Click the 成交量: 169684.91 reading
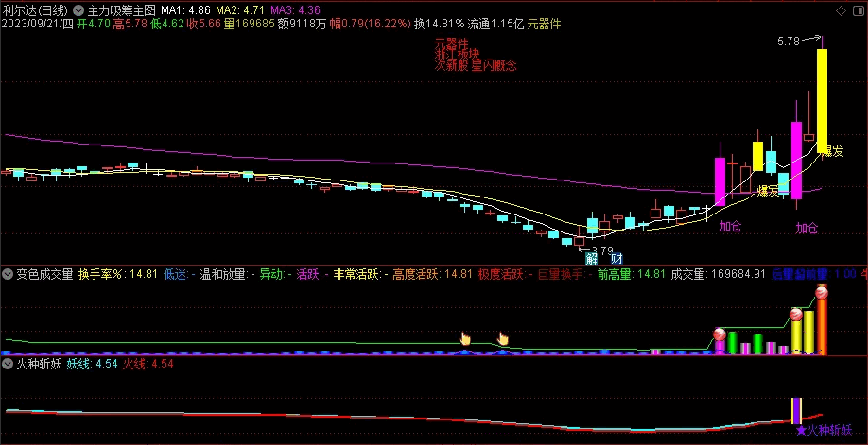This screenshot has height=445, width=868. point(718,273)
